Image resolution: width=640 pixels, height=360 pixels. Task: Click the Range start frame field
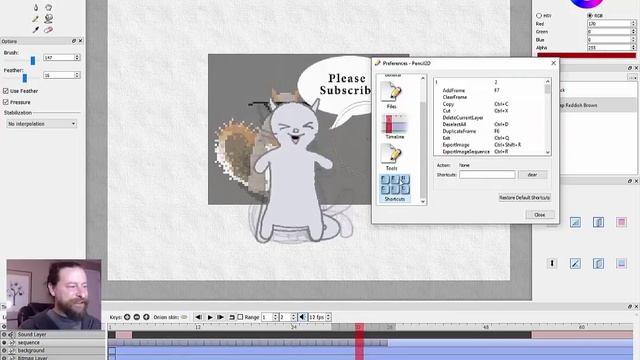pyautogui.click(x=267, y=317)
